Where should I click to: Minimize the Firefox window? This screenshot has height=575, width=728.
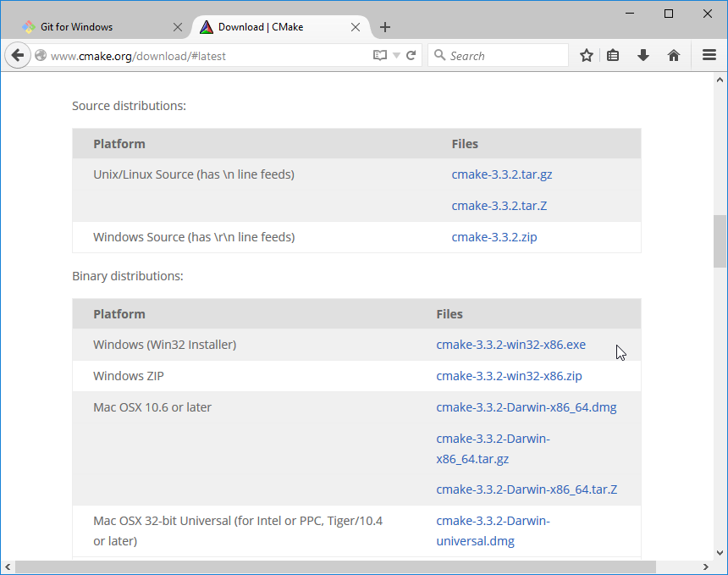click(x=630, y=14)
